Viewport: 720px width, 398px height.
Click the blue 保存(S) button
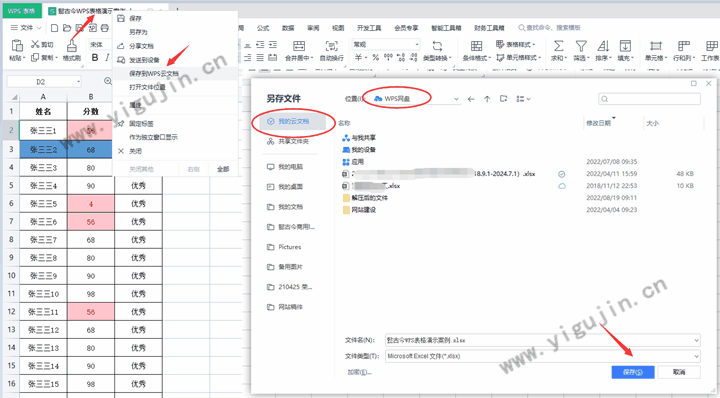633,372
